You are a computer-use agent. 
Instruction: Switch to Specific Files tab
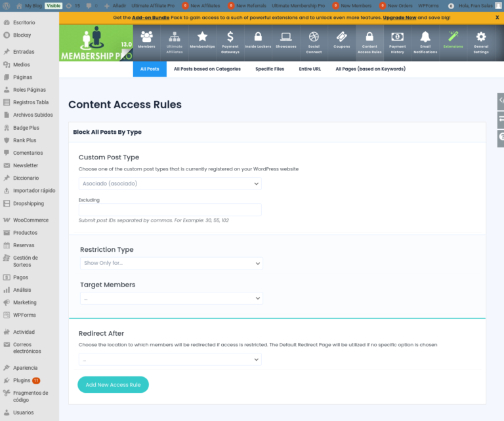pyautogui.click(x=270, y=69)
